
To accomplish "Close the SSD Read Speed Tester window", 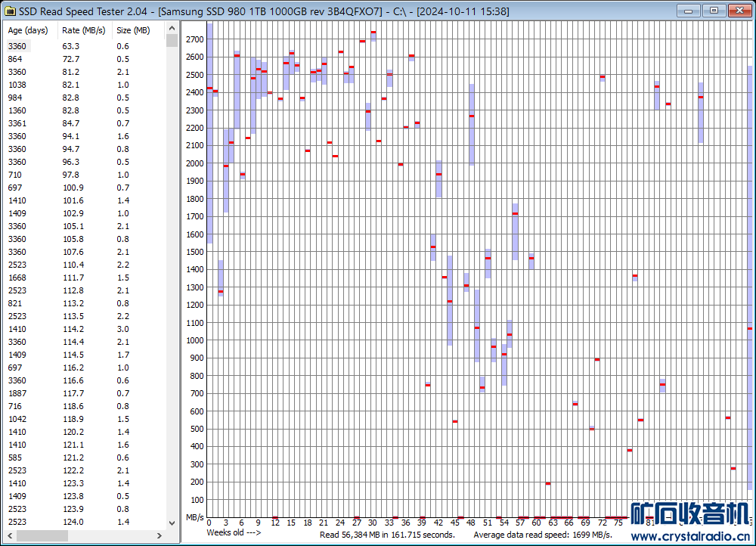I will (738, 10).
